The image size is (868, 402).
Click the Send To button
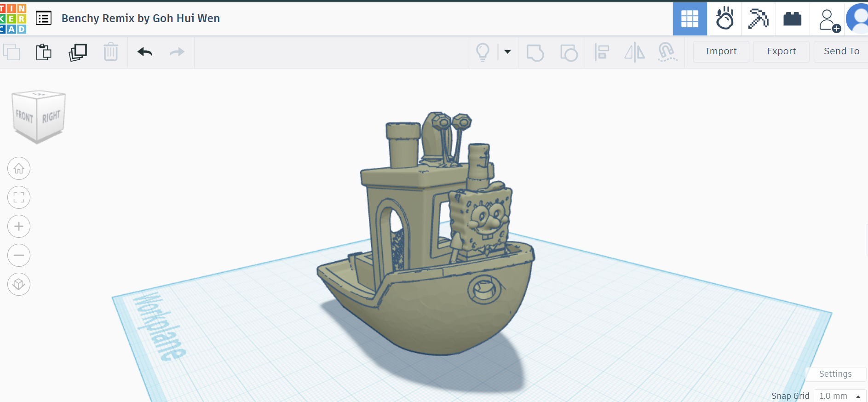click(x=841, y=52)
